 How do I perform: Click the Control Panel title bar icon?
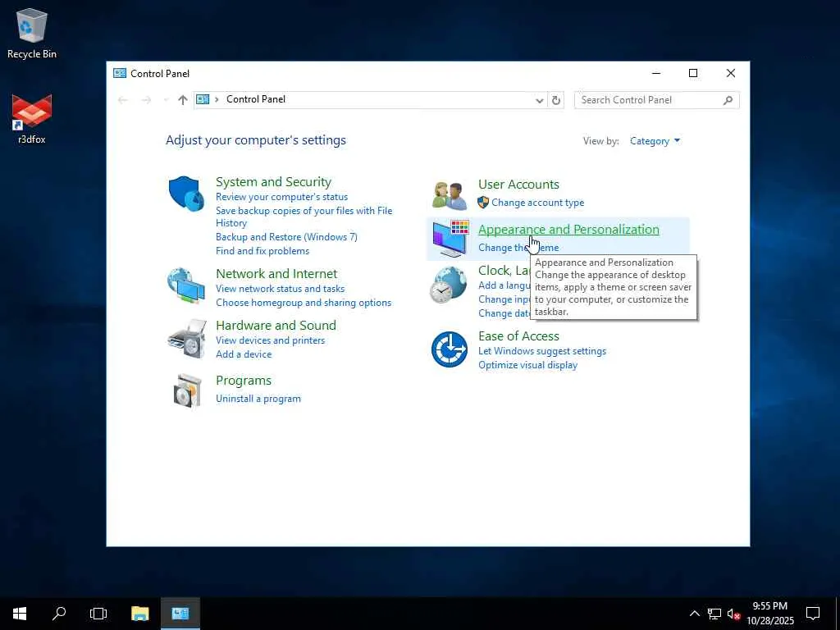[120, 73]
